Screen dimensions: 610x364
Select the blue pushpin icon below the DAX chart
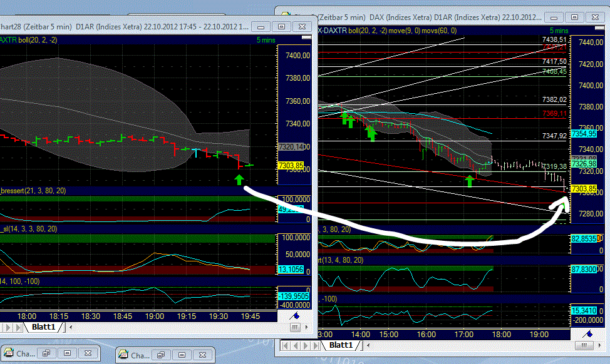point(588,334)
